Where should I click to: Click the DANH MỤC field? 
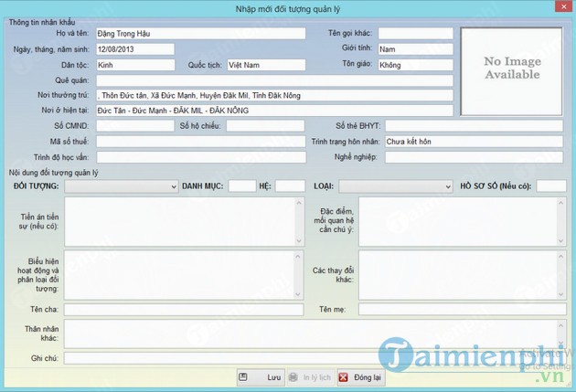242,186
